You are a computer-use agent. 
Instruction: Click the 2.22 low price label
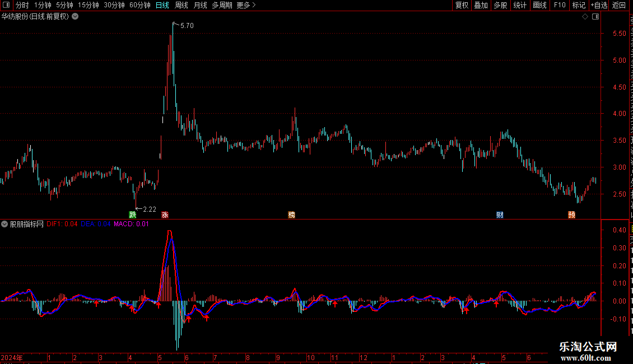pos(150,209)
